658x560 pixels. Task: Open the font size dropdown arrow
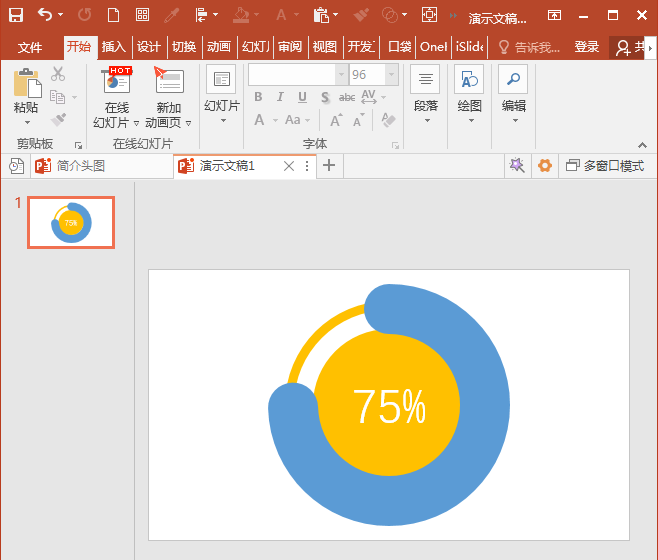(x=392, y=75)
